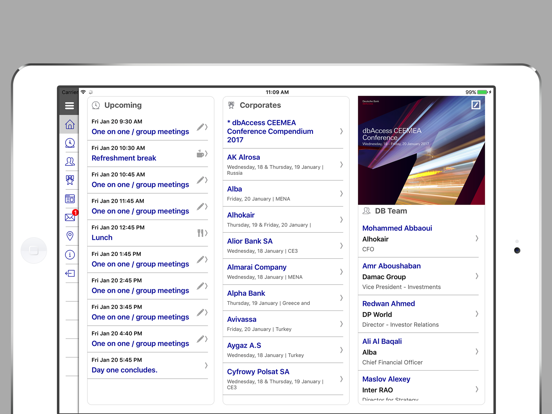552x414 pixels.
Task: Click 'Chief Financial Officer' text
Action: point(392,362)
